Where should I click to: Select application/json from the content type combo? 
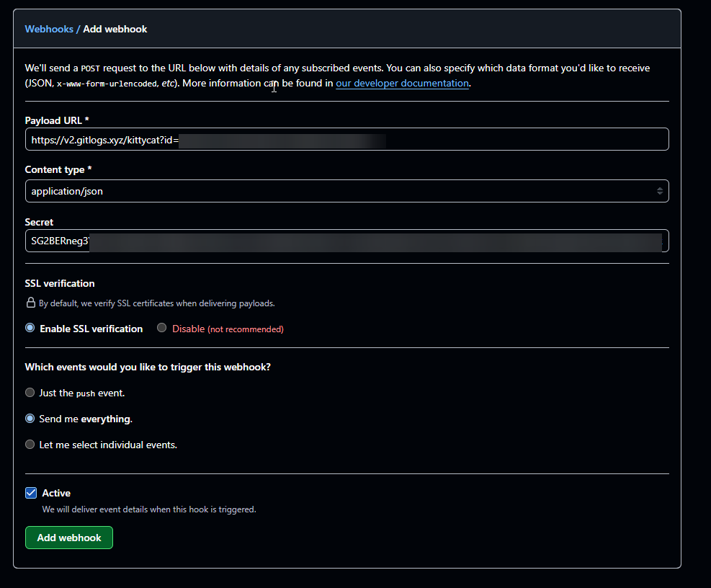pyautogui.click(x=347, y=190)
